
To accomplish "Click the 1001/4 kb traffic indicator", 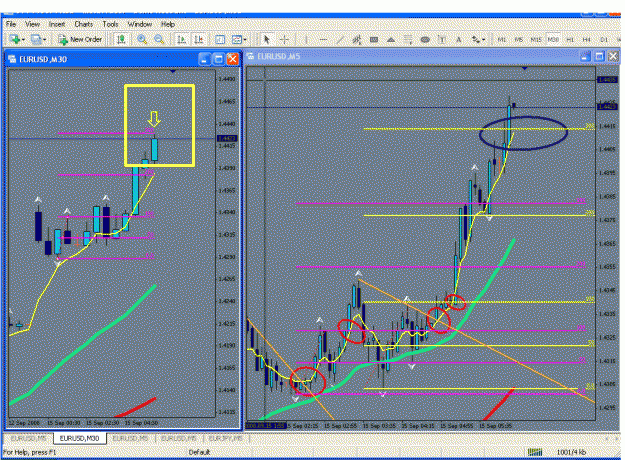I will pos(571,452).
